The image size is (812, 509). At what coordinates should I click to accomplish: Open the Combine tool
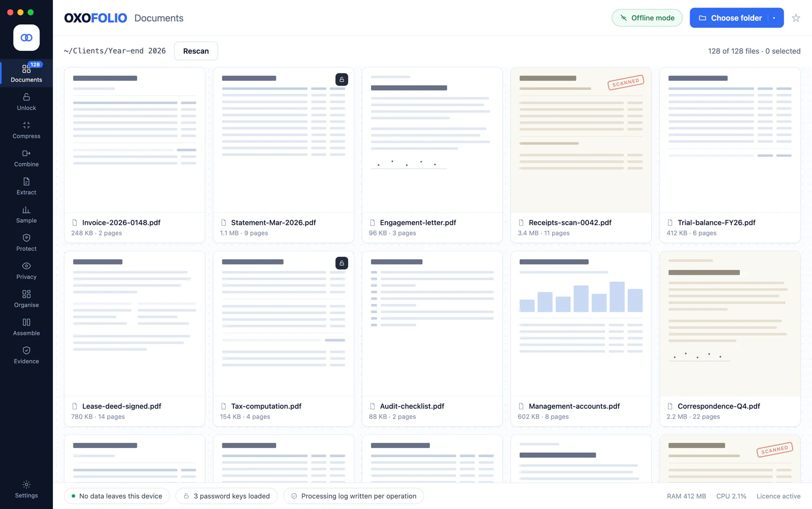[26, 158]
